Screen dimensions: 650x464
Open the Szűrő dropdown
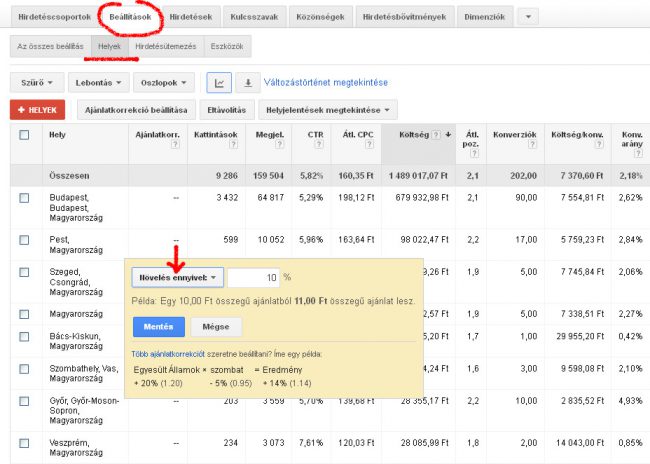tap(37, 83)
